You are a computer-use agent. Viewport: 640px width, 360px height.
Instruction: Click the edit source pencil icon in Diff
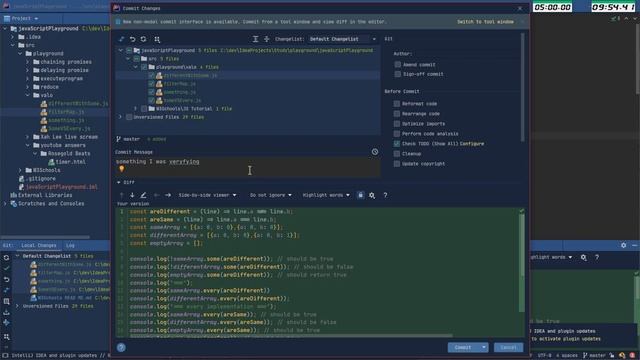[143, 195]
